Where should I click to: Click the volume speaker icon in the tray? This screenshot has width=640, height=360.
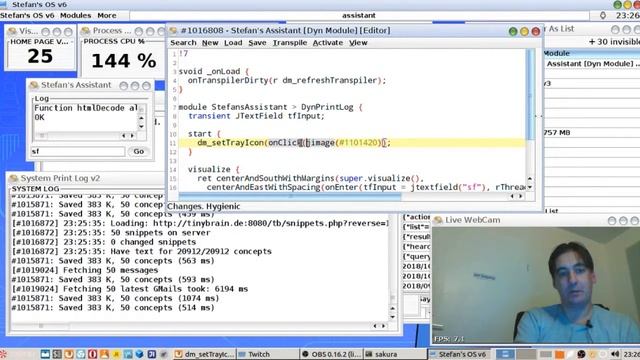click(x=616, y=354)
